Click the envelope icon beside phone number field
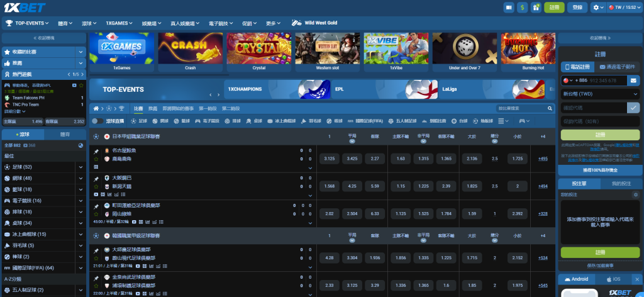The width and height of the screenshot is (644, 297). coord(633,81)
